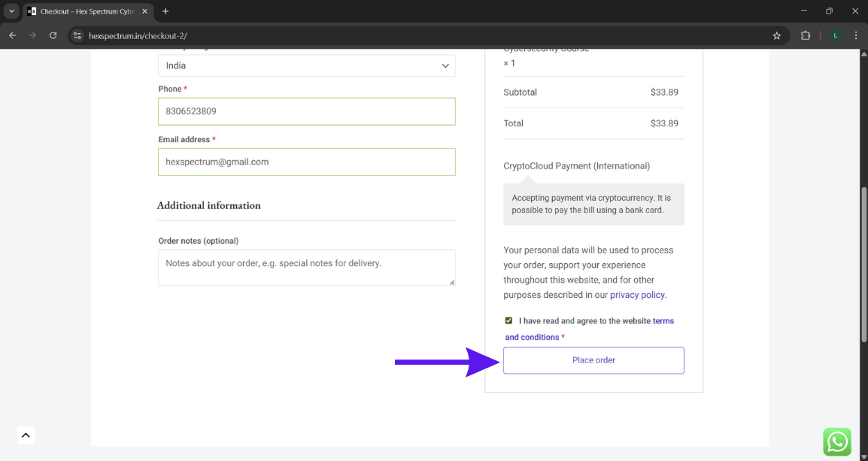Image resolution: width=868 pixels, height=461 pixels.
Task: Open the Chrome profile avatar
Action: (x=835, y=35)
